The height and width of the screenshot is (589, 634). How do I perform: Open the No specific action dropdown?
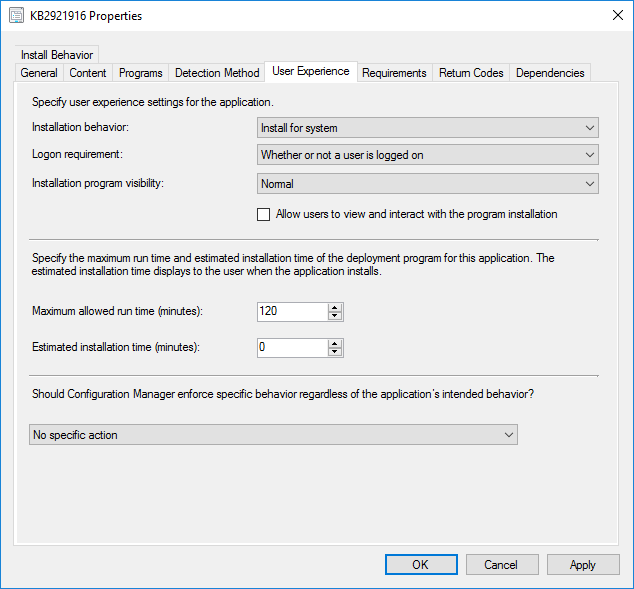(273, 435)
